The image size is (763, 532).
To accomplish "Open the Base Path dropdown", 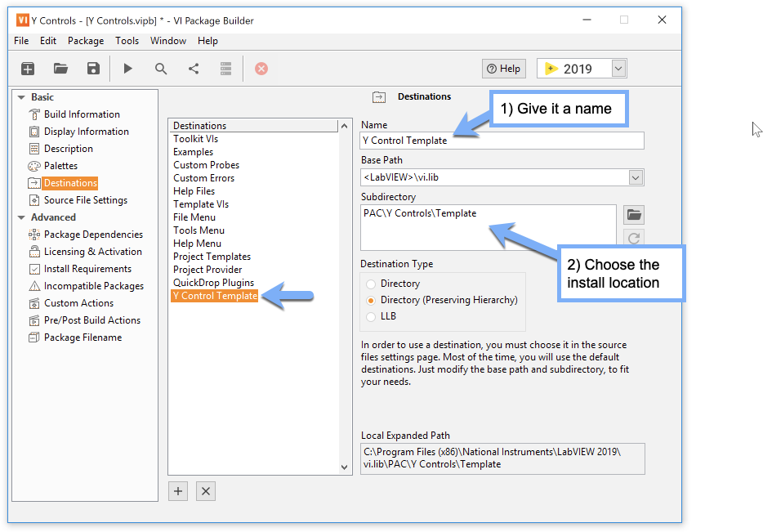I will coord(636,177).
